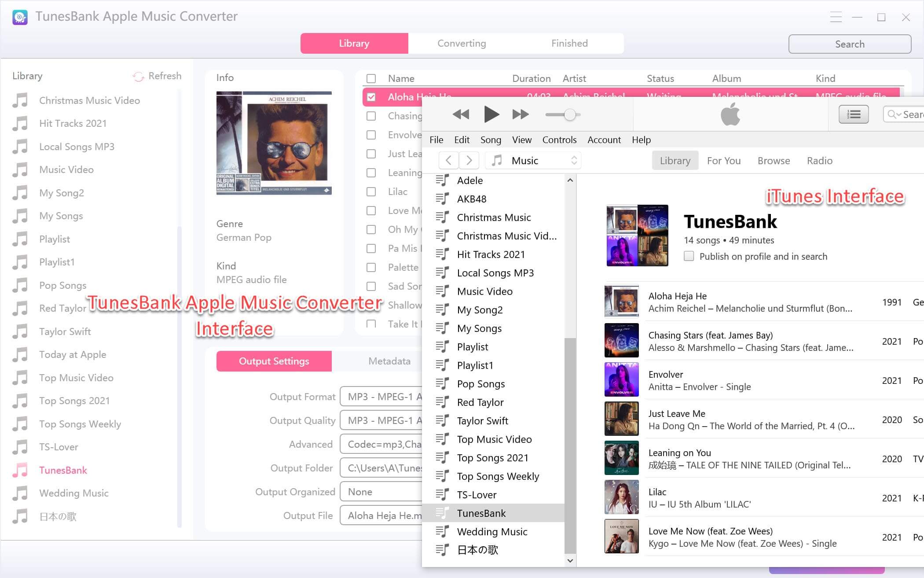Open the Output Format dropdown
The image size is (924, 578).
[381, 397]
